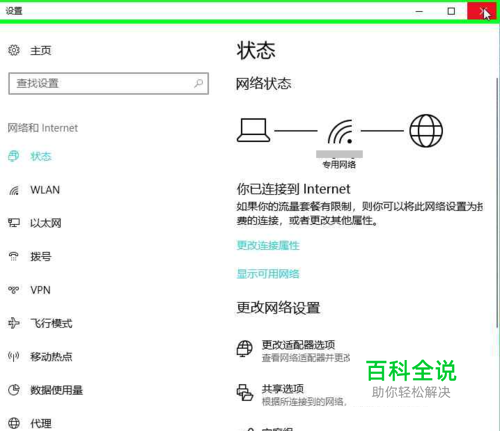
Task: Minimize the 设置 window
Action: coord(419,11)
